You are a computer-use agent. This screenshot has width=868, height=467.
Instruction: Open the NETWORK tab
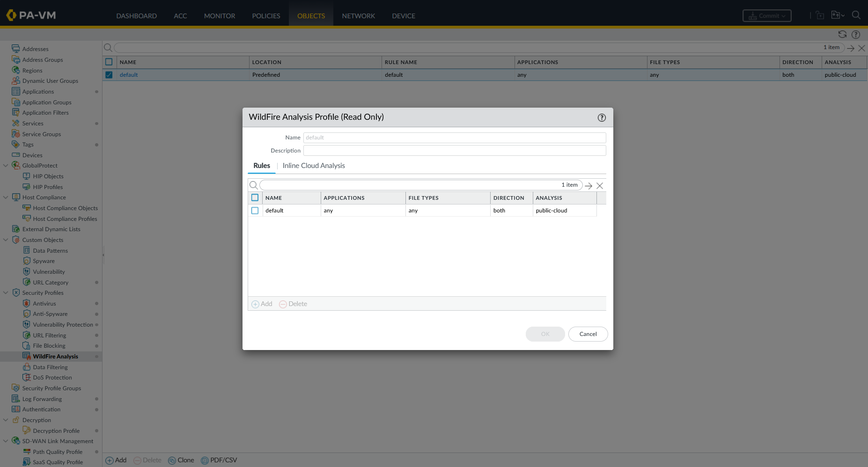(x=359, y=16)
